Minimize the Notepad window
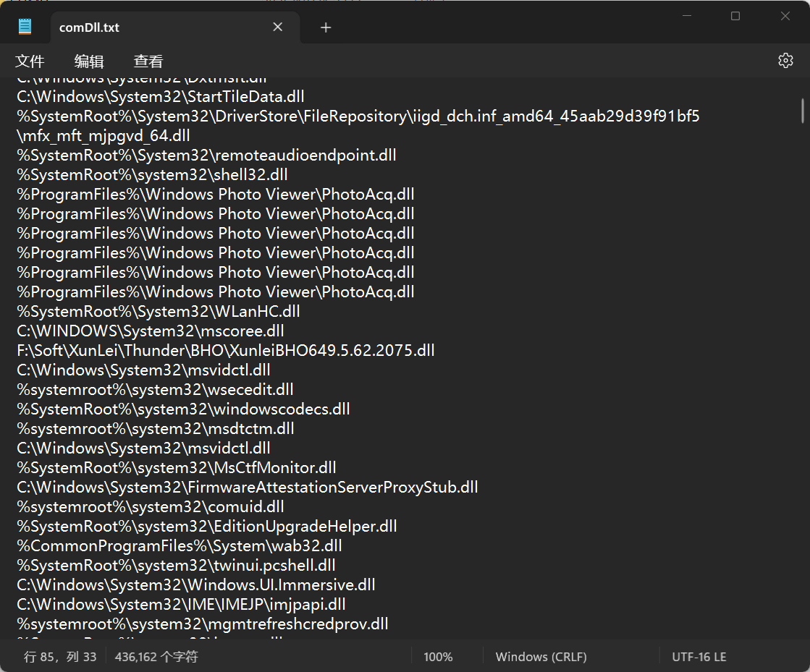The image size is (810, 672). pos(685,16)
